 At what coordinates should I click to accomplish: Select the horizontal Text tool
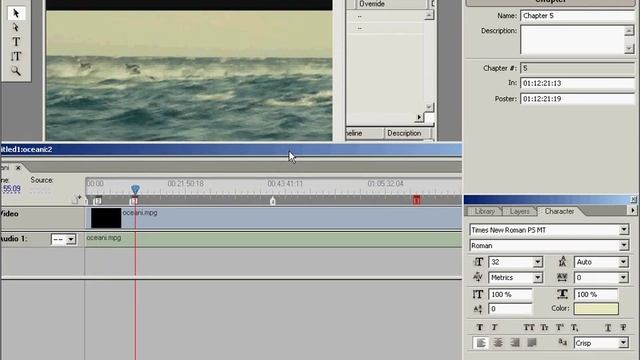[x=16, y=42]
